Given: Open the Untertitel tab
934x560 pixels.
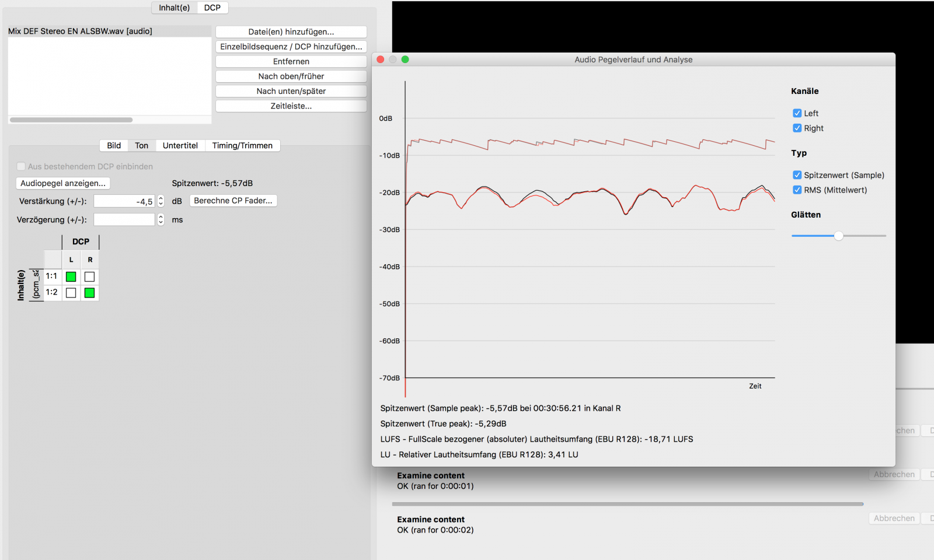Looking at the screenshot, I should [180, 146].
